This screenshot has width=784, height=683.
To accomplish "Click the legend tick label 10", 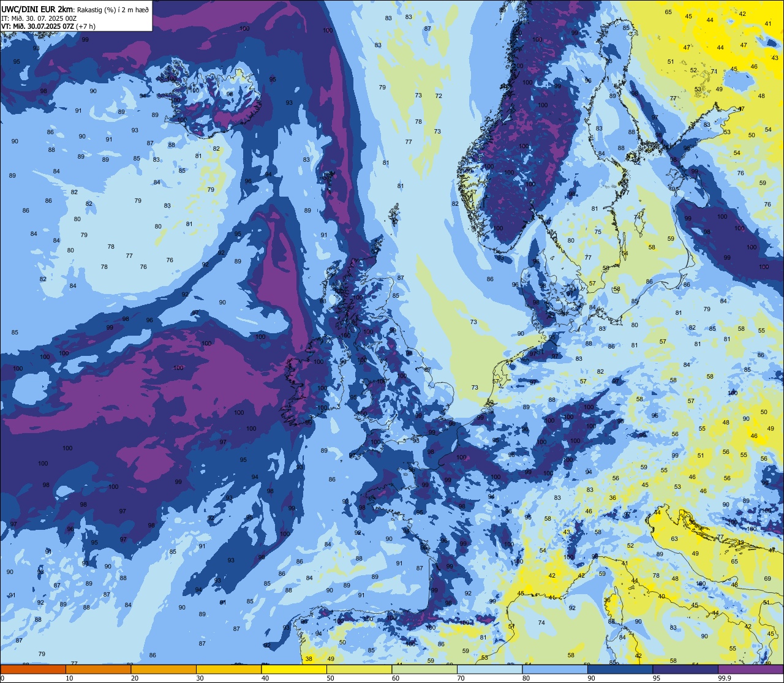I will tap(69, 678).
